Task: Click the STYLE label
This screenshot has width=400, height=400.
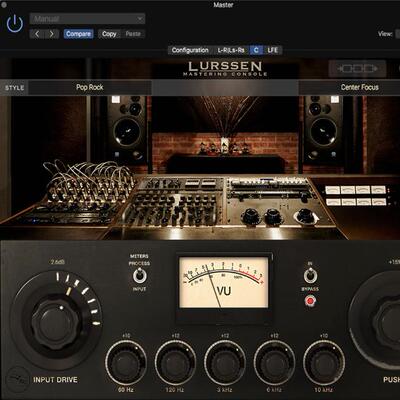Action: (x=14, y=88)
